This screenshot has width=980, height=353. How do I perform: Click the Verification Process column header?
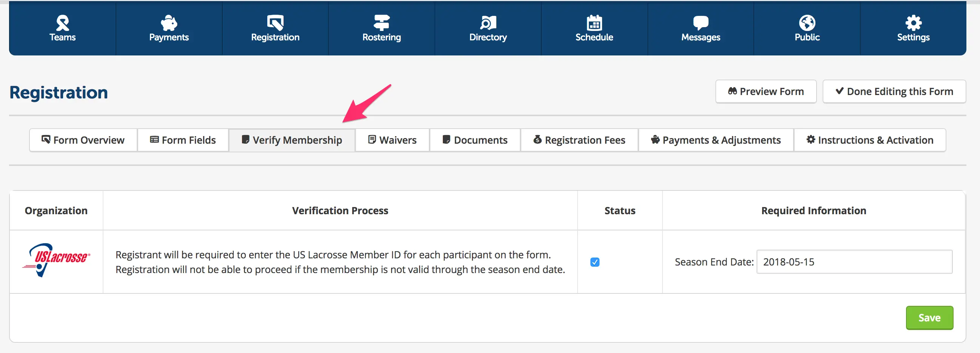(x=340, y=210)
